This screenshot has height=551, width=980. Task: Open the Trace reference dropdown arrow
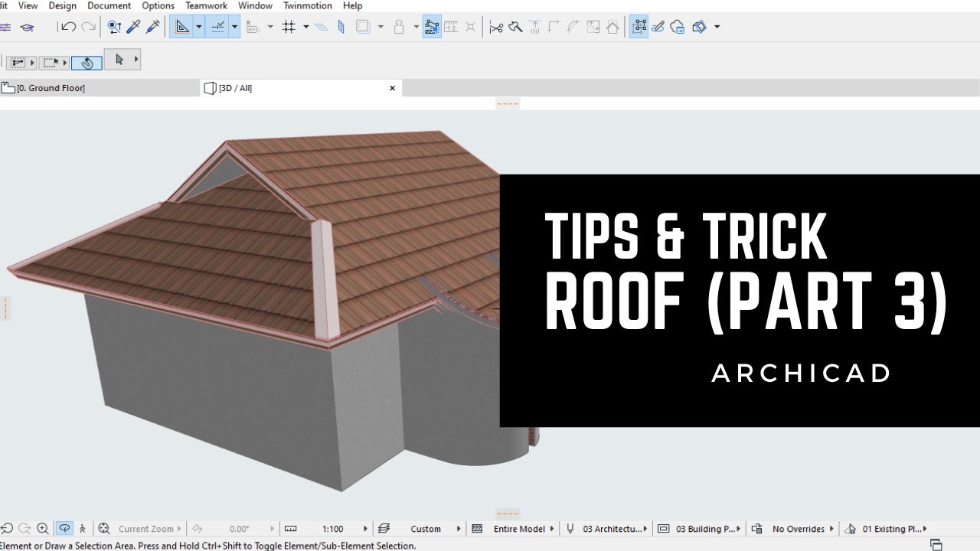[x=380, y=27]
